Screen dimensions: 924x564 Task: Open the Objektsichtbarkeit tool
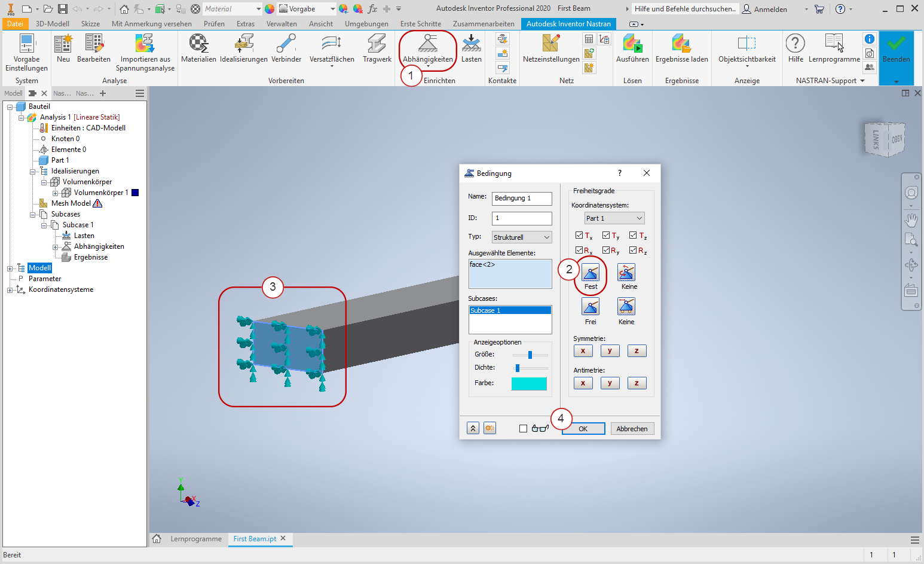pos(747,50)
